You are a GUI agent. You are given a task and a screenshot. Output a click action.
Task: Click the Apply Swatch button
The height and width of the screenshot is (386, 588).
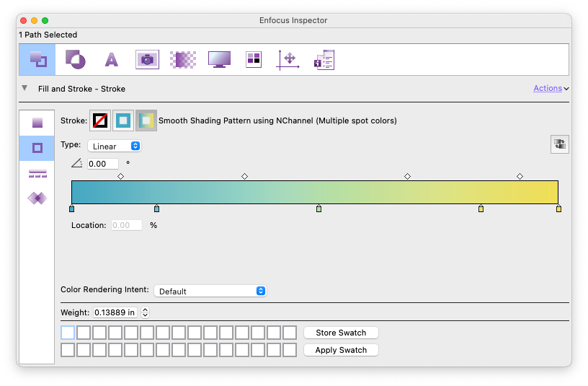coord(341,350)
